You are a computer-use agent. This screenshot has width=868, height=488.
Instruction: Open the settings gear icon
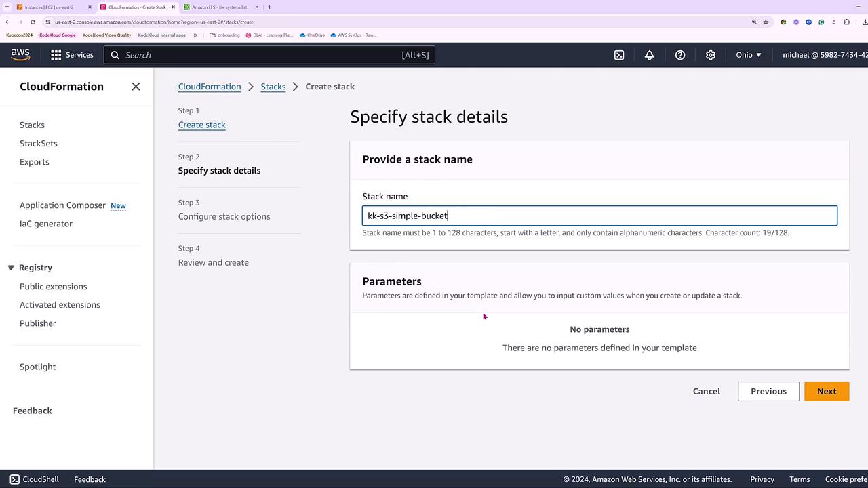point(711,55)
